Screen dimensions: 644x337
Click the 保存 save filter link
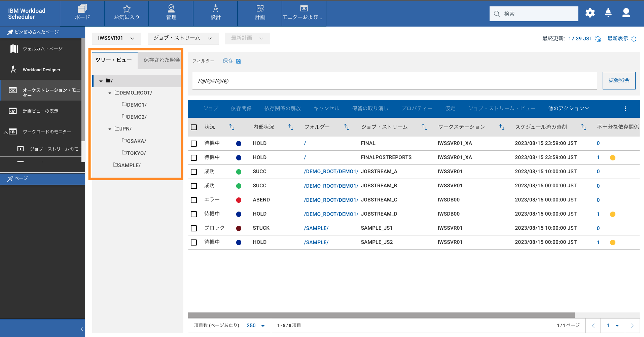click(x=228, y=61)
